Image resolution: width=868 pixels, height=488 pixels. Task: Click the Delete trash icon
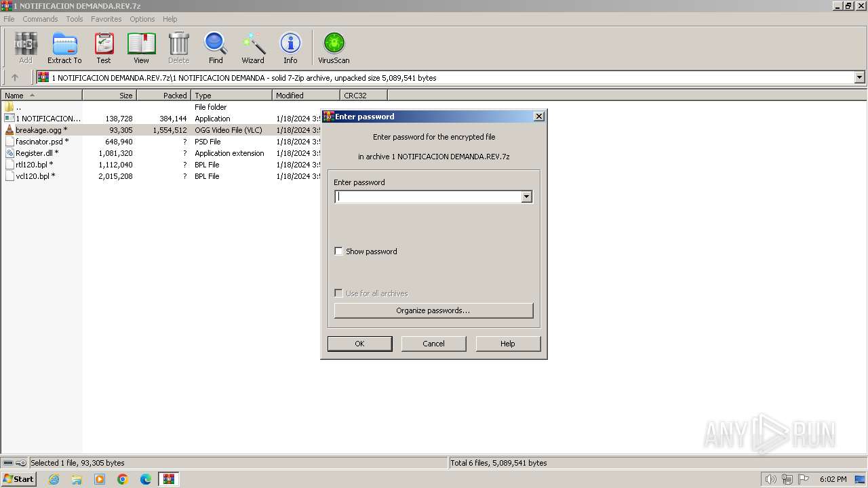(x=179, y=47)
